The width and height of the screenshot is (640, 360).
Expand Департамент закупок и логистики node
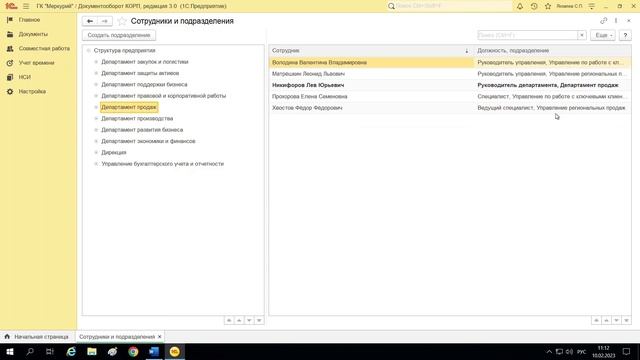(x=96, y=62)
